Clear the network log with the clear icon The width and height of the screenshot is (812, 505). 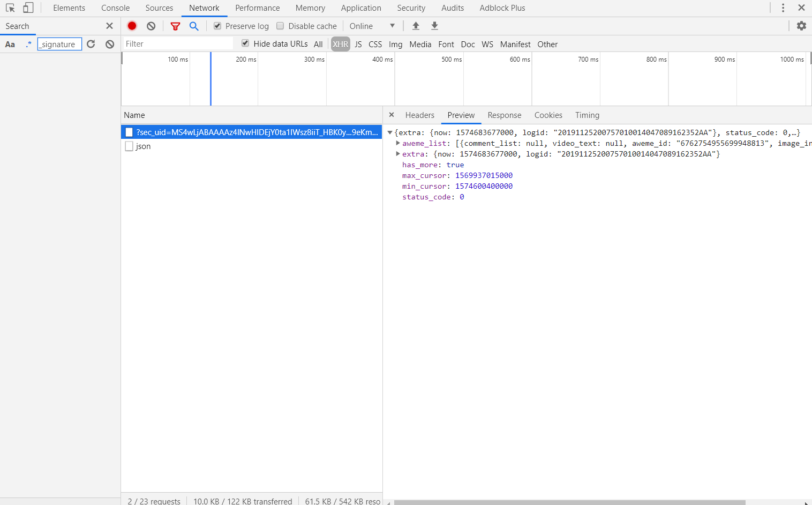click(x=151, y=26)
